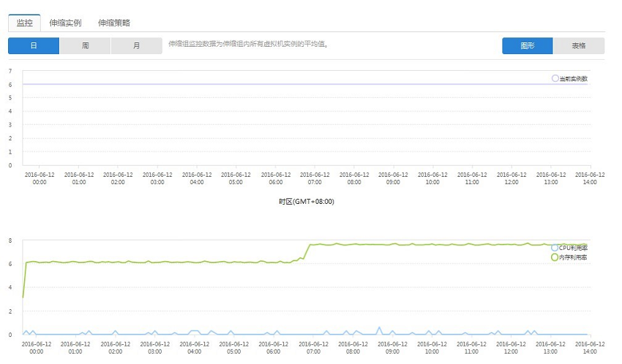Click the green memory line step near 07:00

(x=306, y=251)
